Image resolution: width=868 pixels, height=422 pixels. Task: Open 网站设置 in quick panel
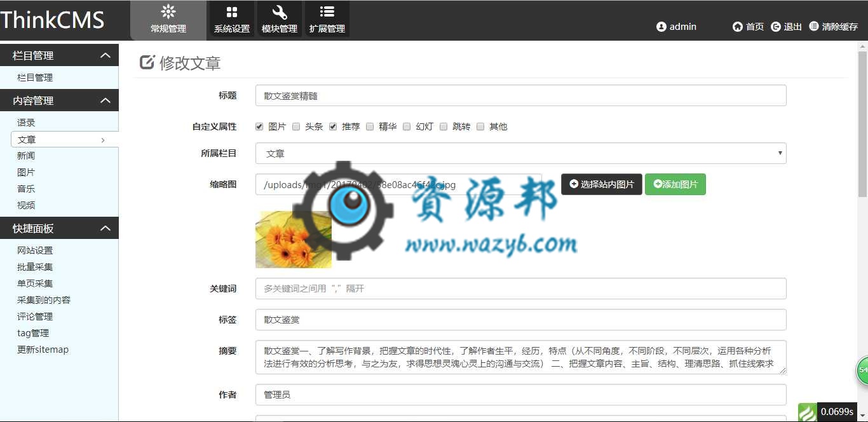(35, 250)
